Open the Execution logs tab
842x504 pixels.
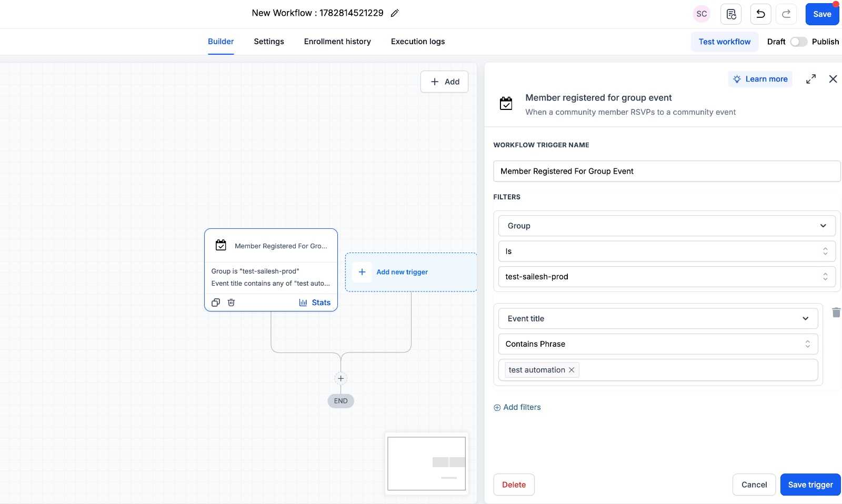tap(418, 42)
